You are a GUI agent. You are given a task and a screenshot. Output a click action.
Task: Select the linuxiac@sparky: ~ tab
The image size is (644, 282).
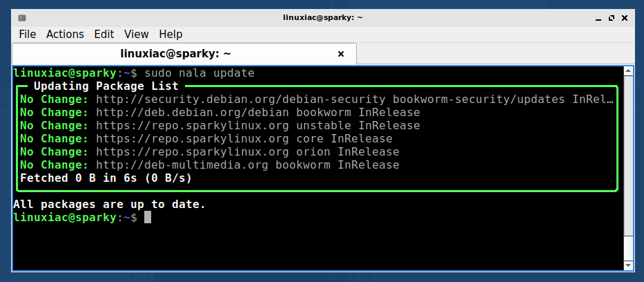point(184,54)
